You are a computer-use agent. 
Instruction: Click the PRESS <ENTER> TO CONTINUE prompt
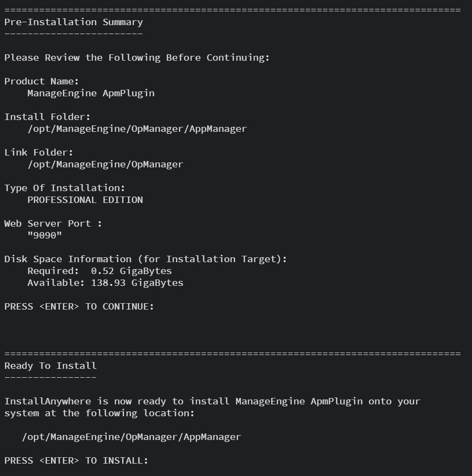[x=79, y=307]
